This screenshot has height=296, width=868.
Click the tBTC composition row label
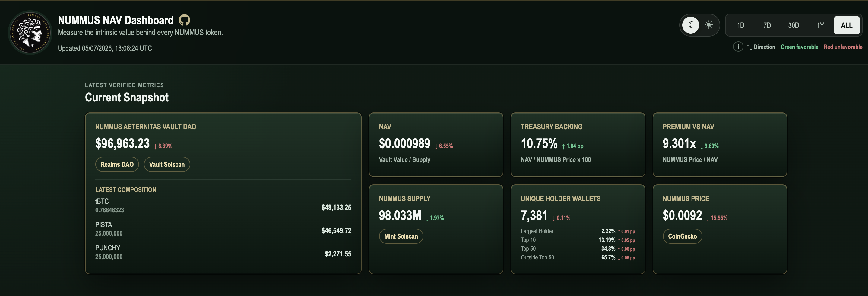[x=102, y=201]
